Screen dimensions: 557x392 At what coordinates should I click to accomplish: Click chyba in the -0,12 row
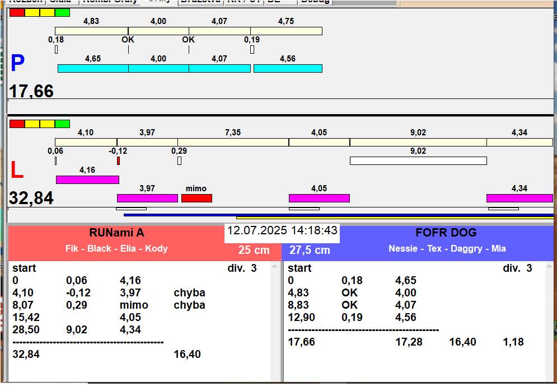pos(189,292)
